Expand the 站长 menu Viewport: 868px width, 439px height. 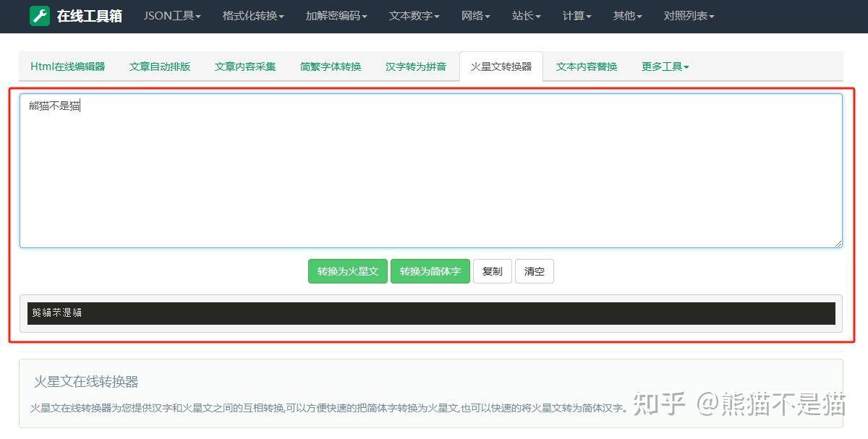pos(527,16)
